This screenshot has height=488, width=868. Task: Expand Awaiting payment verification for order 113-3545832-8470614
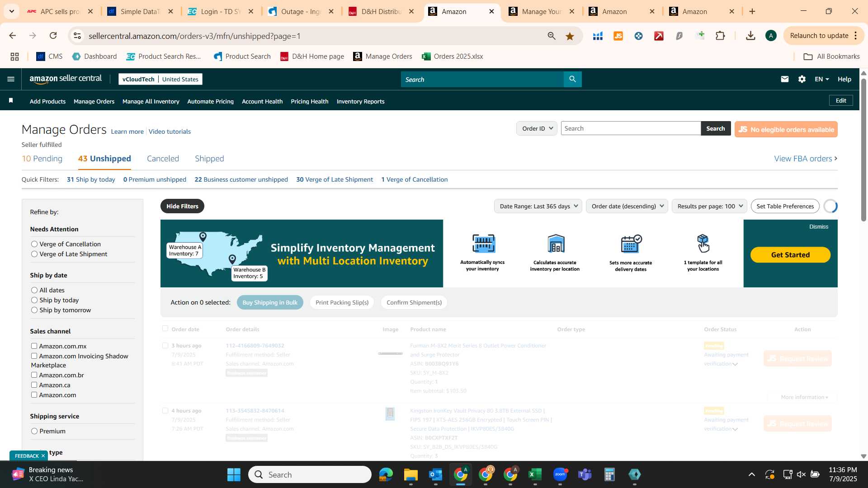[735, 429]
